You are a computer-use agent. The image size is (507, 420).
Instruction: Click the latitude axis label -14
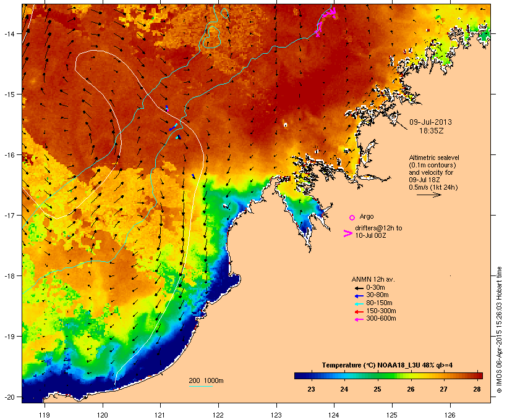[9, 34]
